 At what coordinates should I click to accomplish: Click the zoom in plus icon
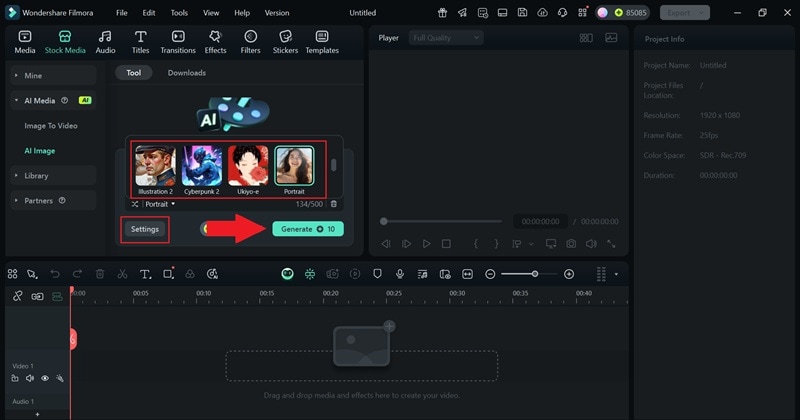[569, 274]
